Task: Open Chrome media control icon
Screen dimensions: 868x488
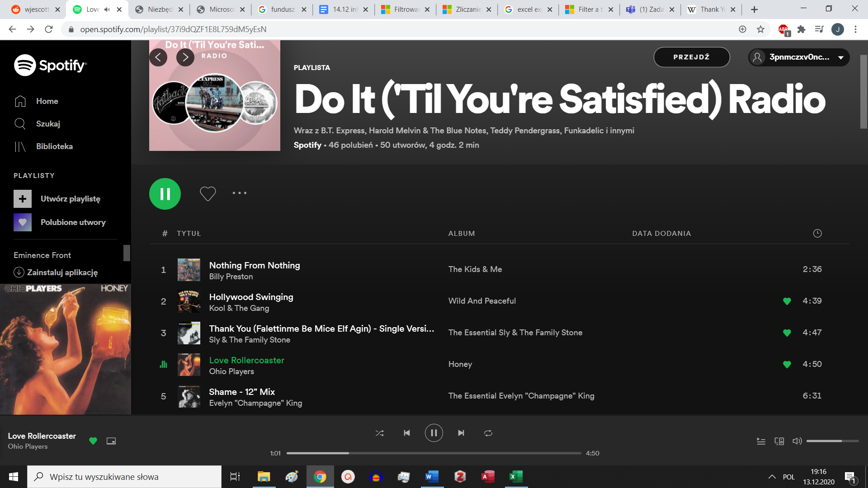Action: click(x=819, y=29)
